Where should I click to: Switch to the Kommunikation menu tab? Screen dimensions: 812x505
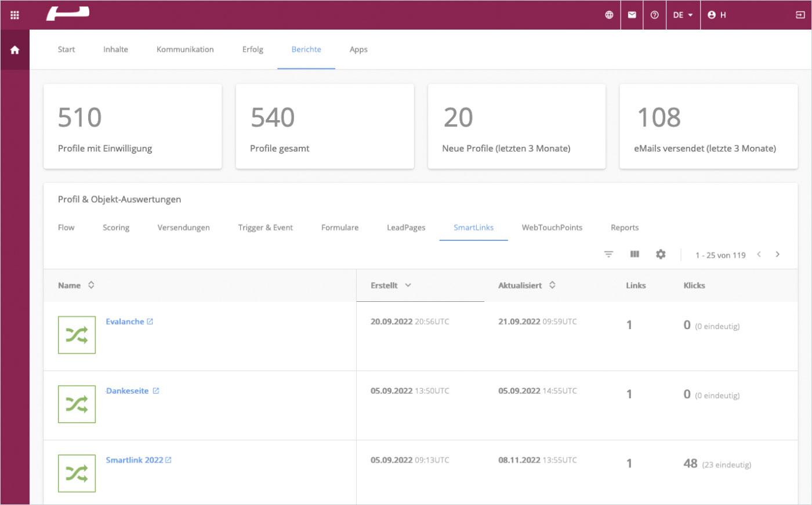pos(185,49)
